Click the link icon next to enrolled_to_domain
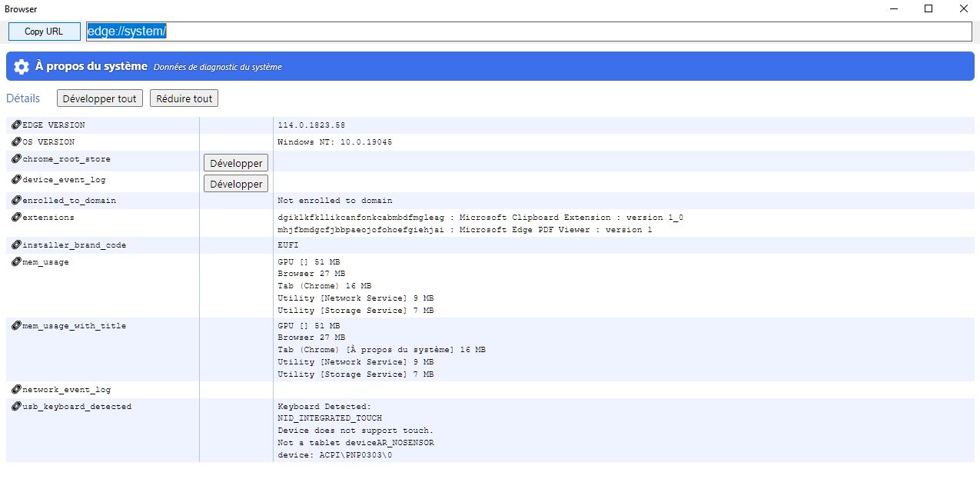 point(16,201)
